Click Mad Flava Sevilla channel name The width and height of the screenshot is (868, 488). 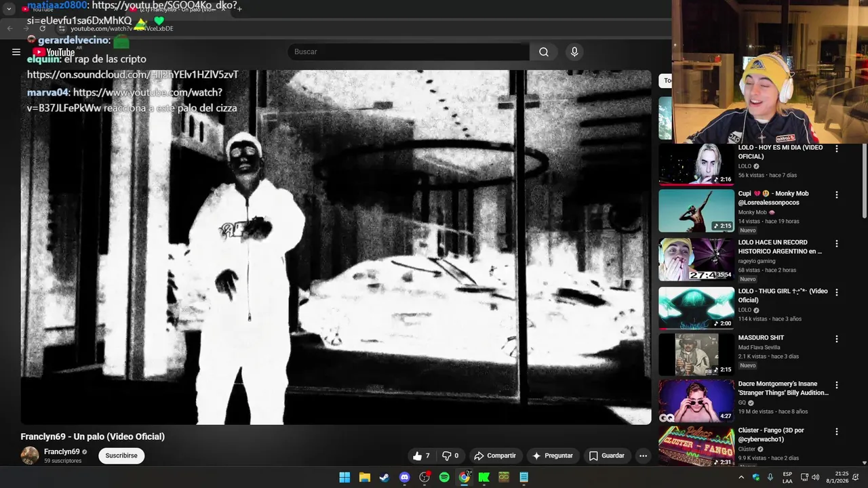point(759,348)
